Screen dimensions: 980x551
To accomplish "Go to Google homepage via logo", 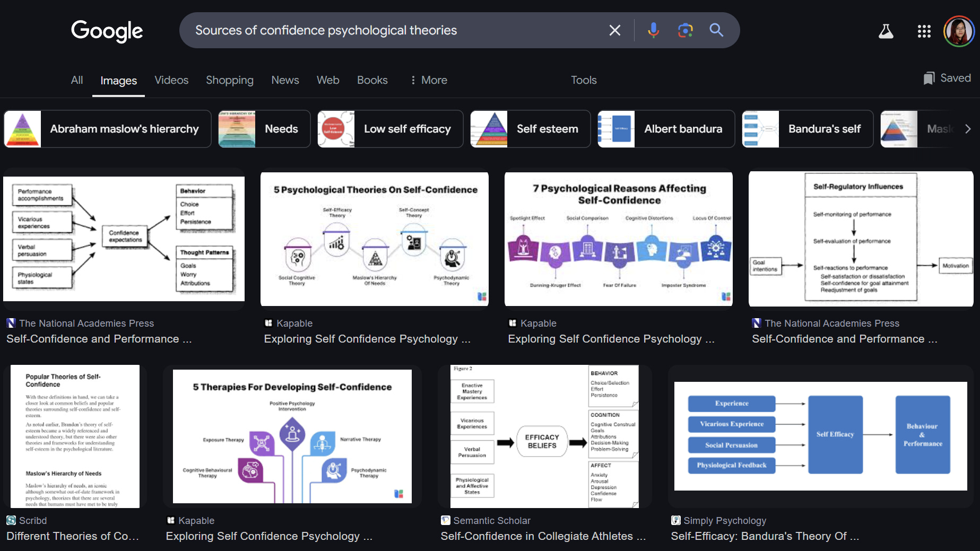I will (107, 31).
